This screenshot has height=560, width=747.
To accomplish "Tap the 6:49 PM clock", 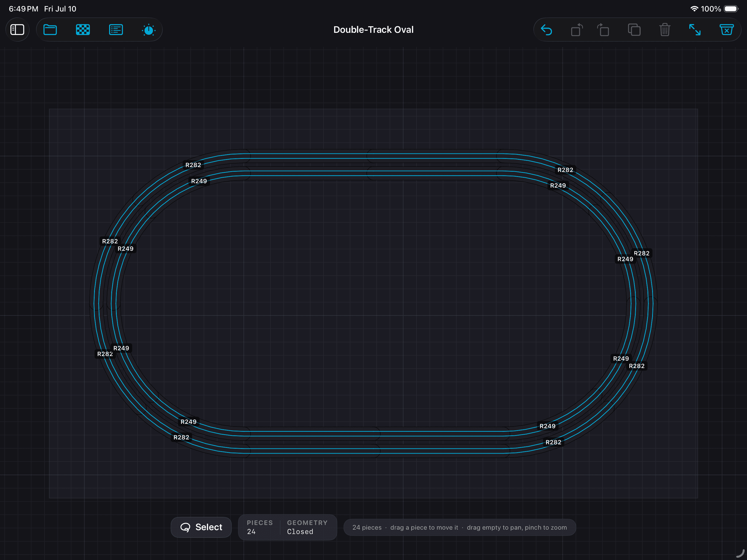I will [23, 9].
